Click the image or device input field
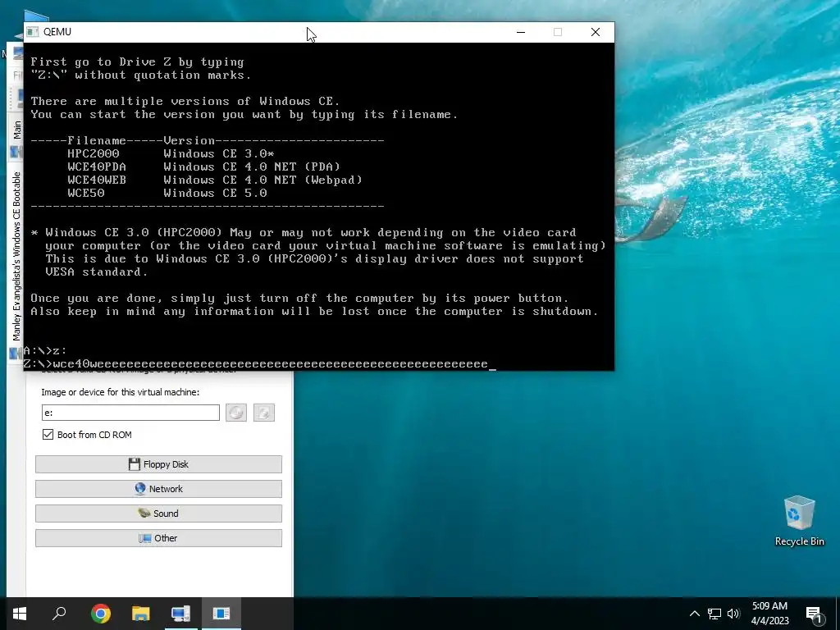 [130, 413]
